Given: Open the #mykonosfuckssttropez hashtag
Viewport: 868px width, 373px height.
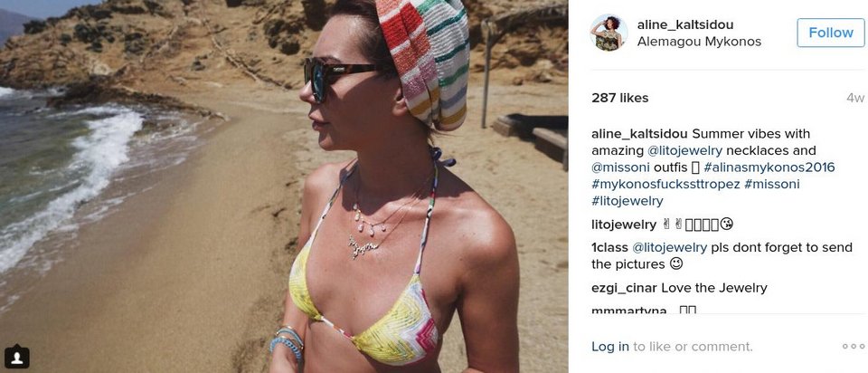Looking at the screenshot, I should click(665, 184).
